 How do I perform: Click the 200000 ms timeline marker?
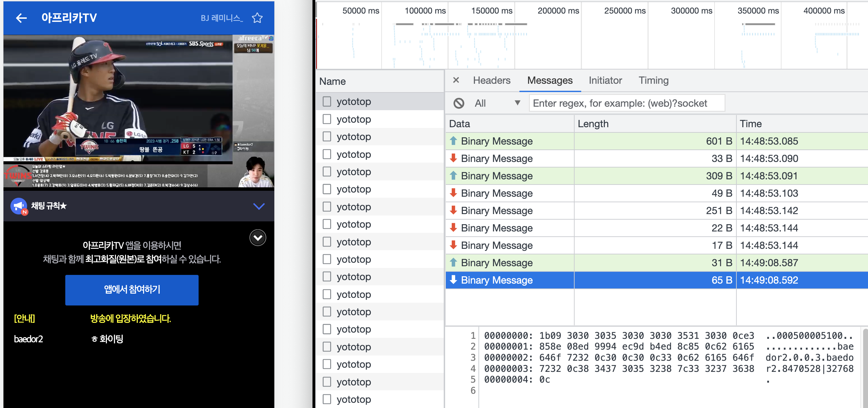pyautogui.click(x=558, y=11)
